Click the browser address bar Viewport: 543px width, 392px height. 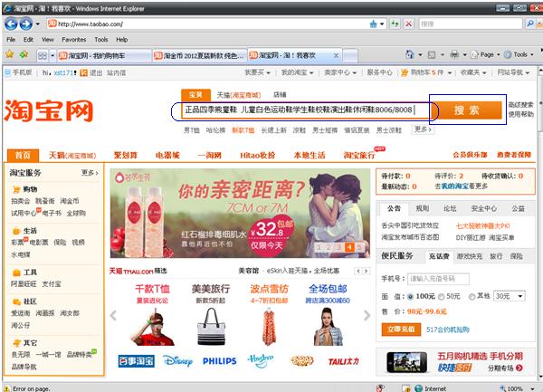206,24
